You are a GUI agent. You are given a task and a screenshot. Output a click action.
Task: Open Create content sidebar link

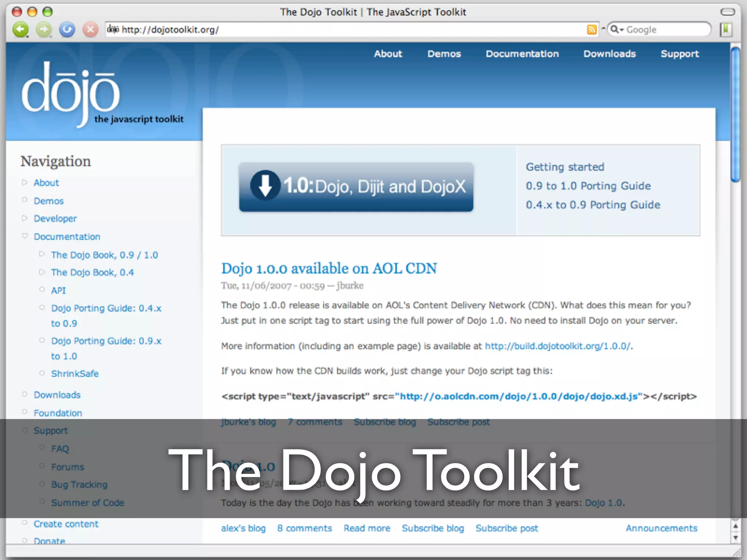pyautogui.click(x=66, y=524)
